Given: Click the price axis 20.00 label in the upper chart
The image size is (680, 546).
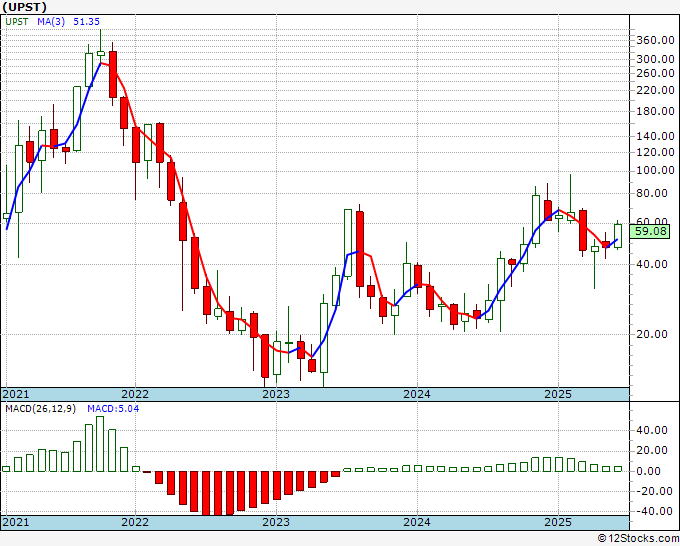Looking at the screenshot, I should (652, 334).
